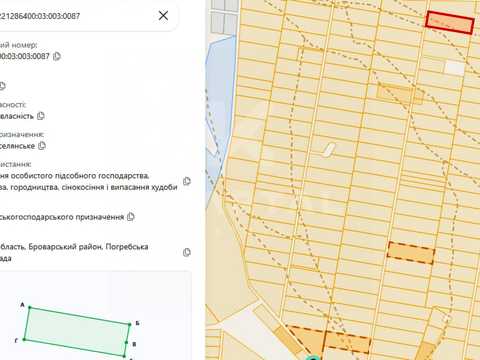This screenshot has width=480, height=360.
Task: Select the dashed orange parcel at map bottom
Action: point(347,342)
